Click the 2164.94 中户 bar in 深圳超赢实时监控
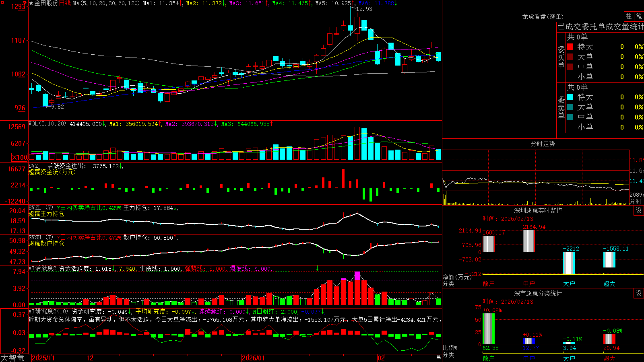 (529, 241)
